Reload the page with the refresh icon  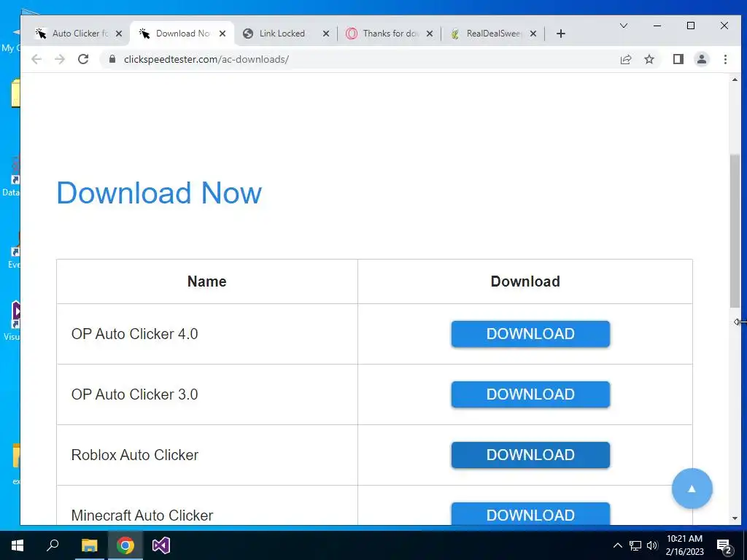coord(83,59)
